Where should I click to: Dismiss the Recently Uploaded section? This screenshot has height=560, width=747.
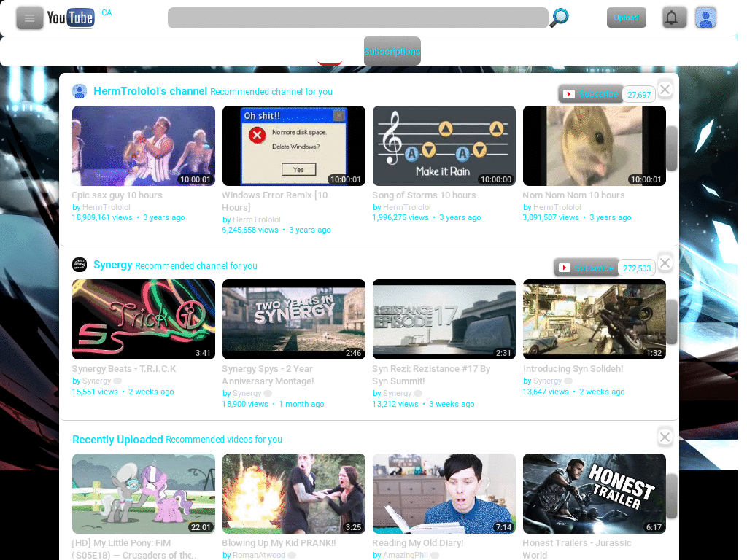(x=665, y=437)
